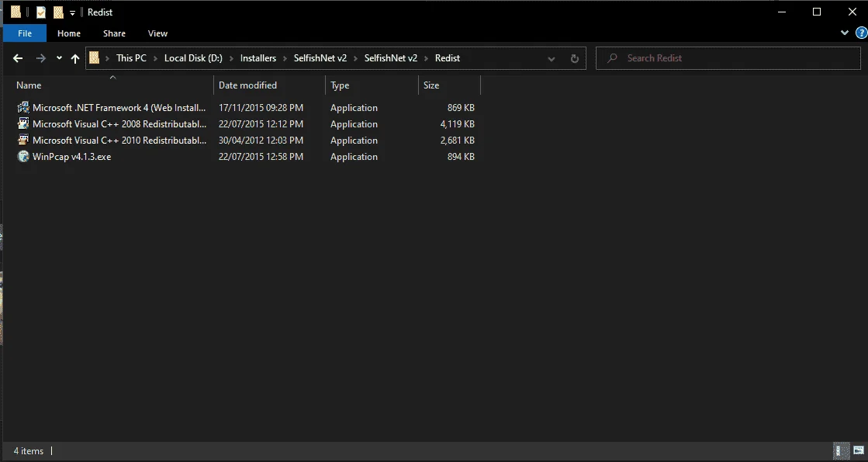Switch to the Home ribbon tab

69,33
